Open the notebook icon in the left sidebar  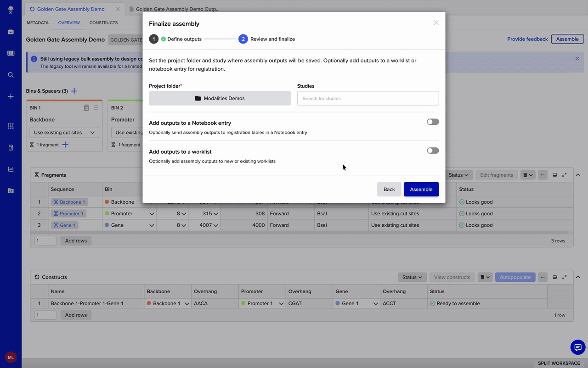point(10,52)
